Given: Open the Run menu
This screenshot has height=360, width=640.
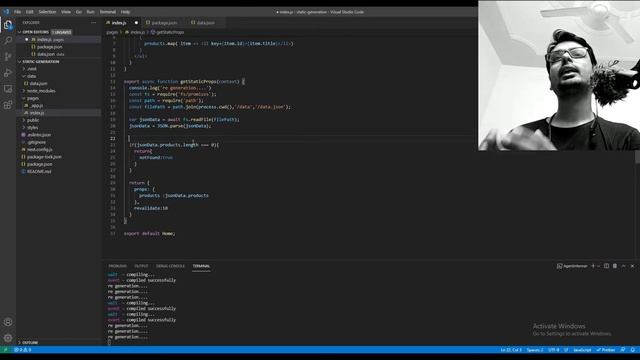Looking at the screenshot, I should pos(91,12).
